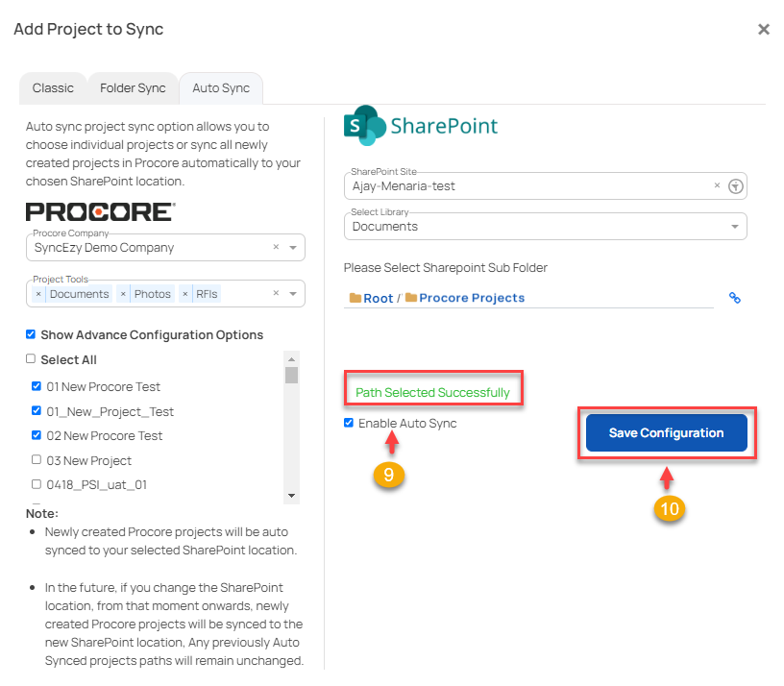Expand the Procore Company dropdown
This screenshot has width=784, height=686.
(293, 247)
